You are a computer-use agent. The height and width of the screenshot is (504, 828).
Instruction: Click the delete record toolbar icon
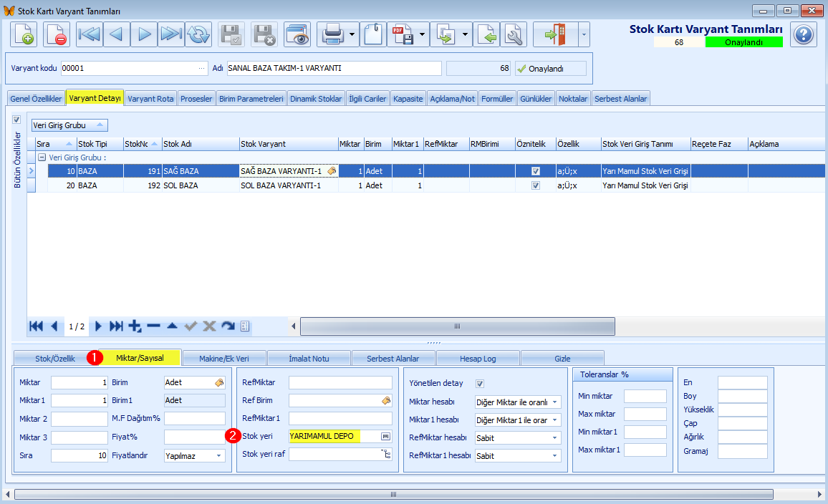point(56,35)
